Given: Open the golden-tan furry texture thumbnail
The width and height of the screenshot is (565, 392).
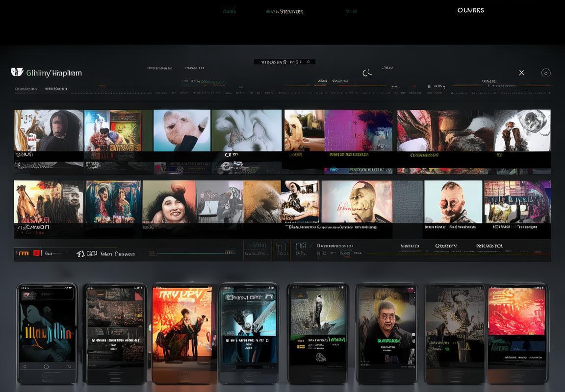Looking at the screenshot, I should (x=262, y=202).
